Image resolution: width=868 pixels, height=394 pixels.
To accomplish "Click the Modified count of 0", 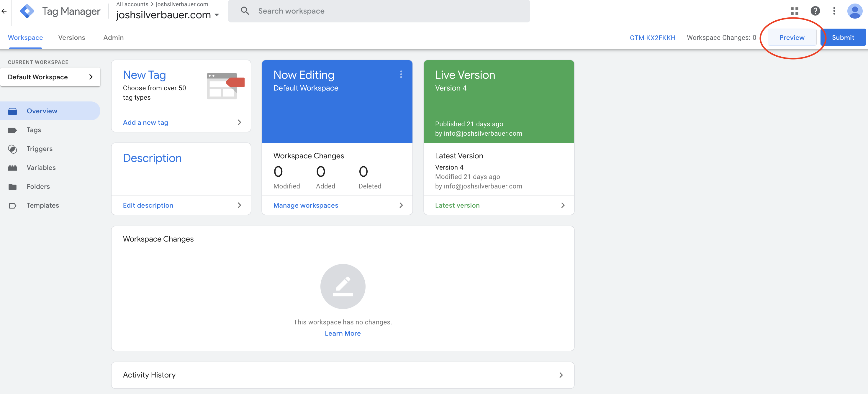I will coord(278,172).
